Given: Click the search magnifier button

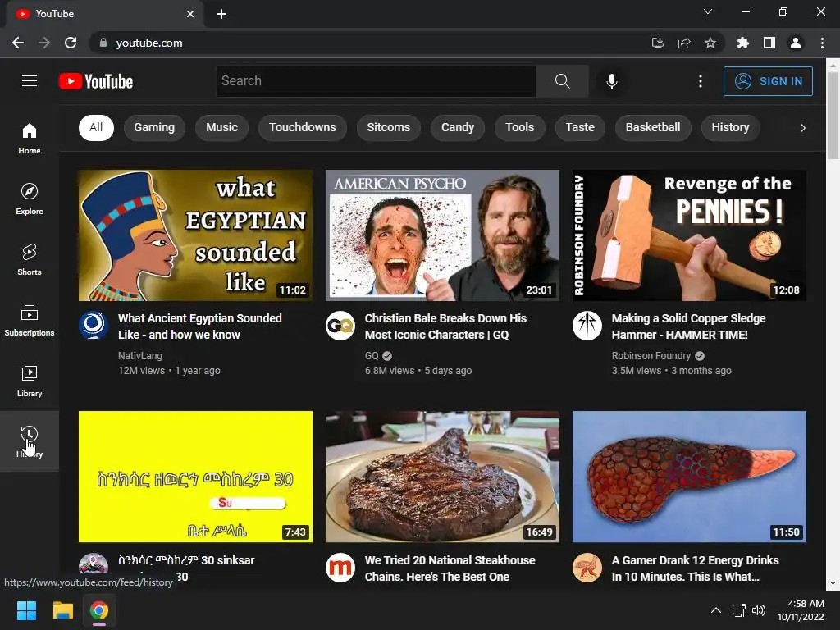Looking at the screenshot, I should (x=563, y=81).
